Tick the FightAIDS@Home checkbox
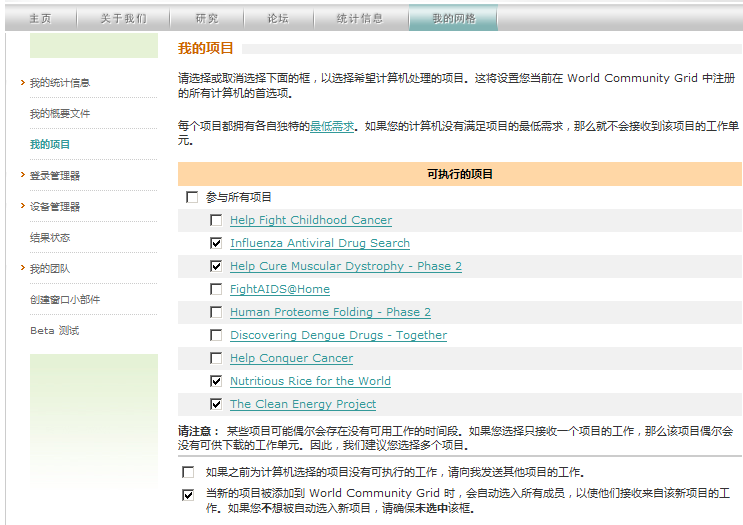743x525 pixels. pyautogui.click(x=216, y=289)
